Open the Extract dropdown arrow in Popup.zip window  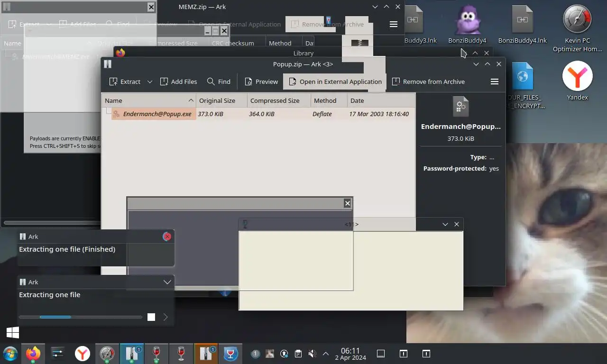(150, 82)
